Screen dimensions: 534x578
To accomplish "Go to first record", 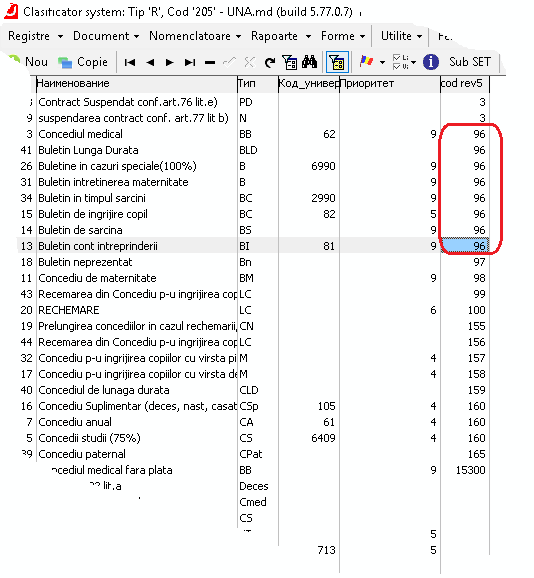I will pos(130,62).
